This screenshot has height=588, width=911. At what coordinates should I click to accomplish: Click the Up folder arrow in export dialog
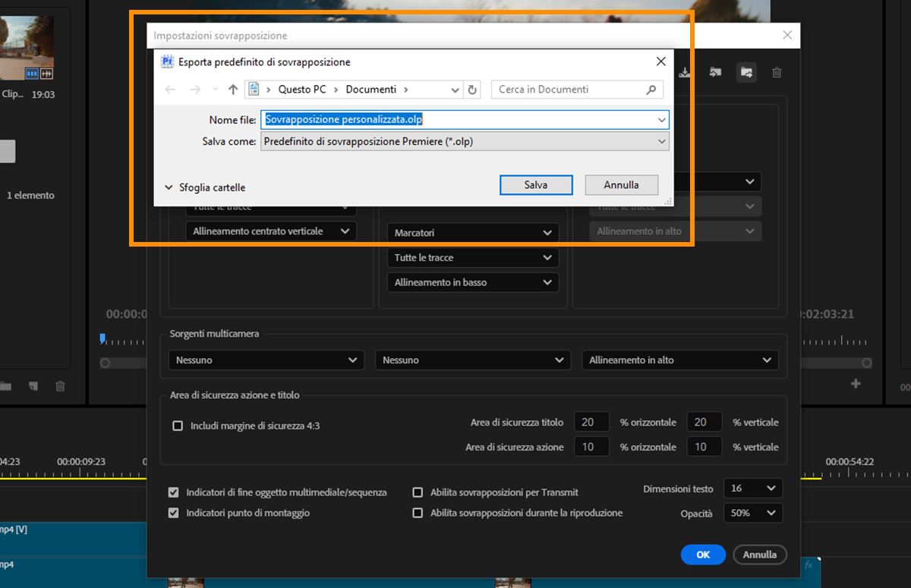(233, 90)
